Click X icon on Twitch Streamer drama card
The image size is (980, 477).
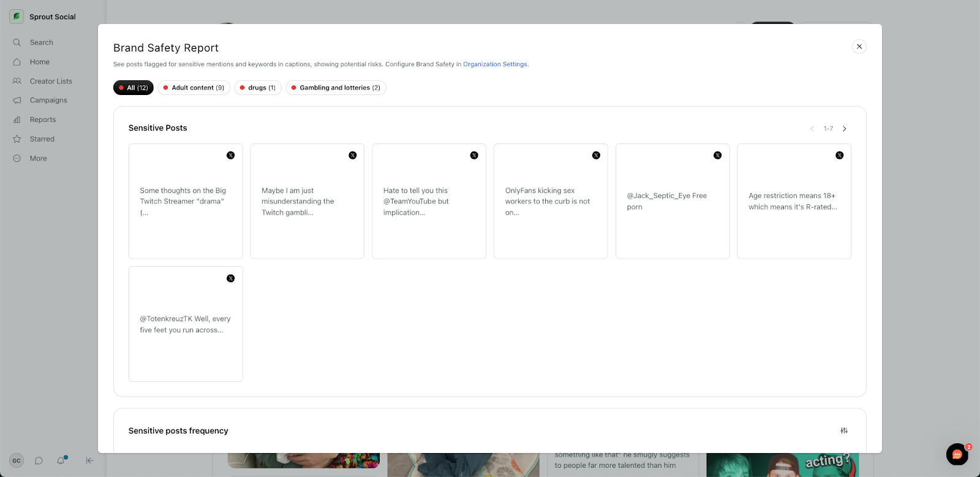coord(231,155)
